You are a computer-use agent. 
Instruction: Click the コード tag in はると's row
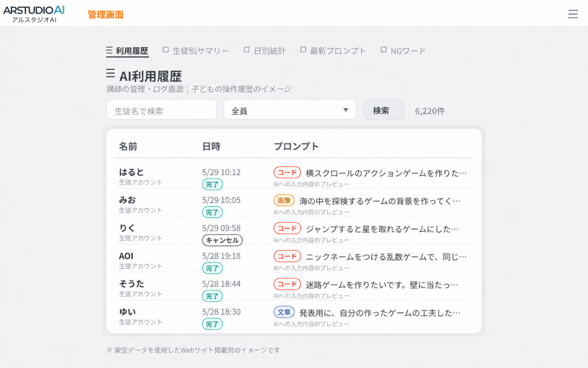point(287,172)
